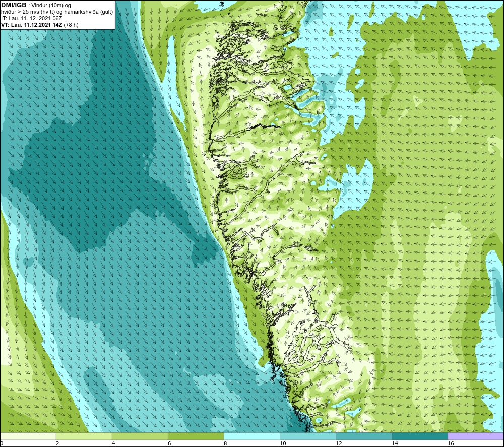The height and width of the screenshot is (447, 504).
Task: Click the IT: Lau. 11. 12. 2021 06Z line
Action: 31,18
